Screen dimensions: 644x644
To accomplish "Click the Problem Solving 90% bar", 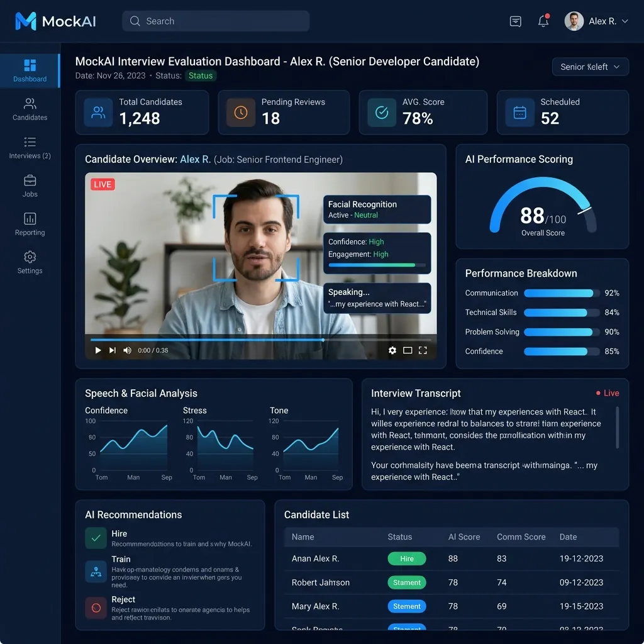I will pos(560,332).
